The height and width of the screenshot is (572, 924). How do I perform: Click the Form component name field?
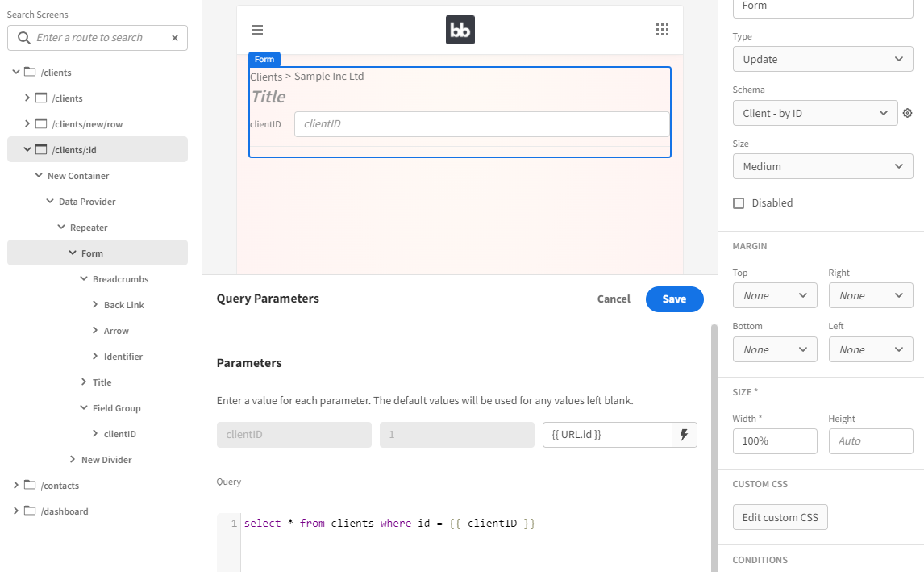point(822,8)
